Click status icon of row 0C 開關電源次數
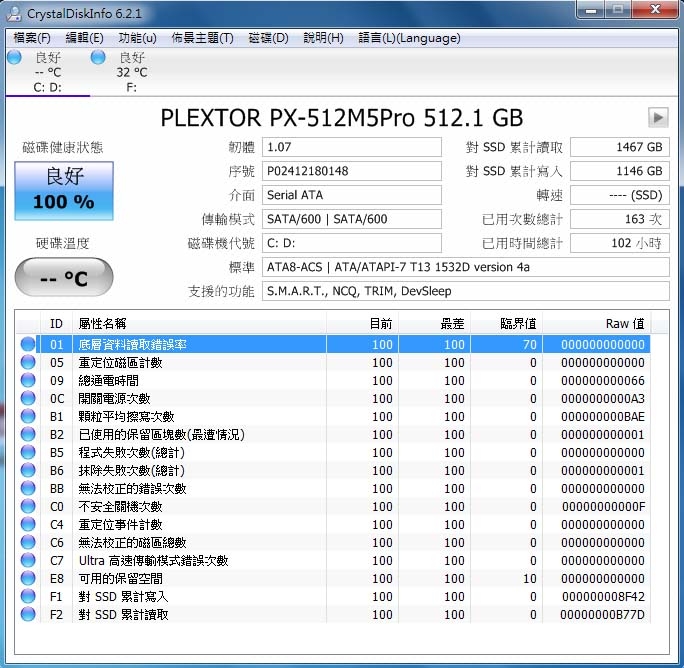Viewport: 684px width, 668px height. (x=28, y=398)
